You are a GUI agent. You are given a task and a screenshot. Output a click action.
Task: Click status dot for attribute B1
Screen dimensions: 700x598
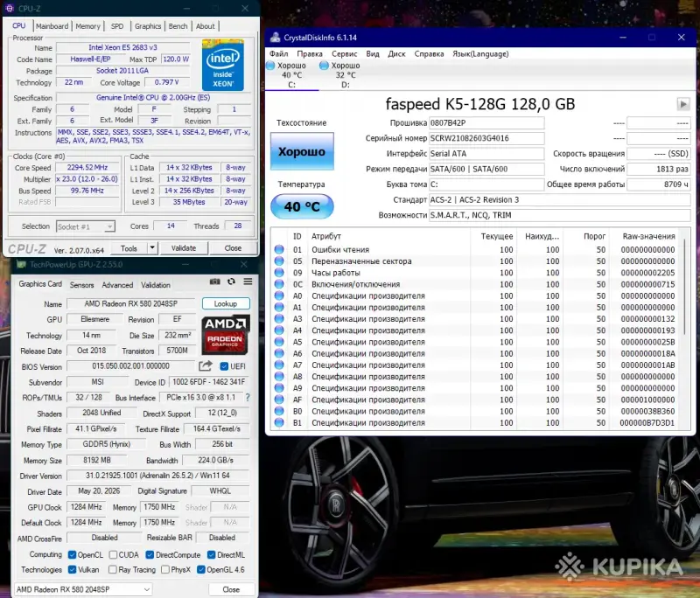pos(279,422)
